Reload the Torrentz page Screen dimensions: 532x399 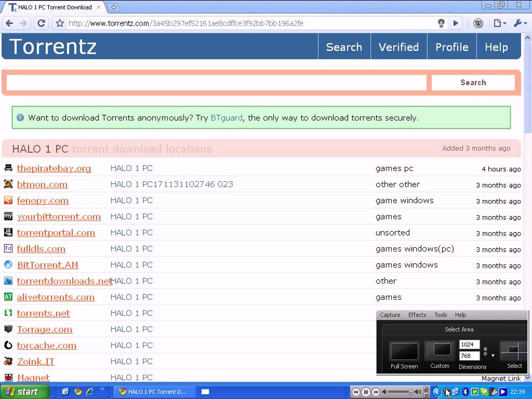pyautogui.click(x=41, y=23)
